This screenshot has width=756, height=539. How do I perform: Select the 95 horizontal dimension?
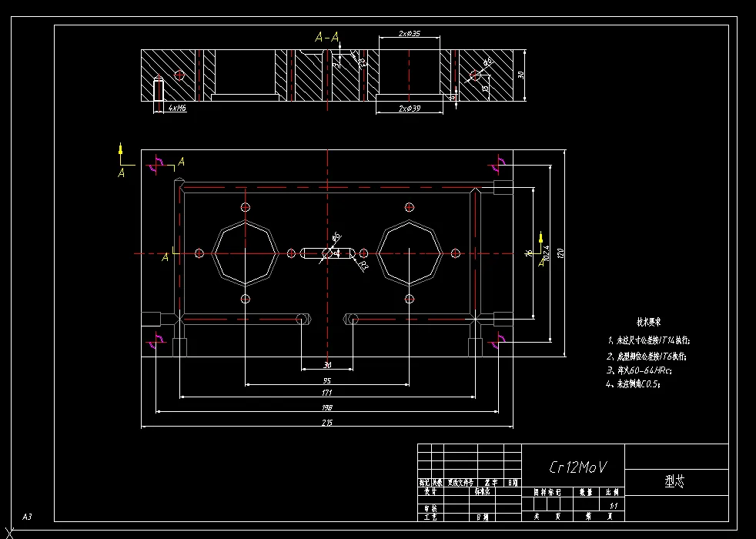click(327, 381)
